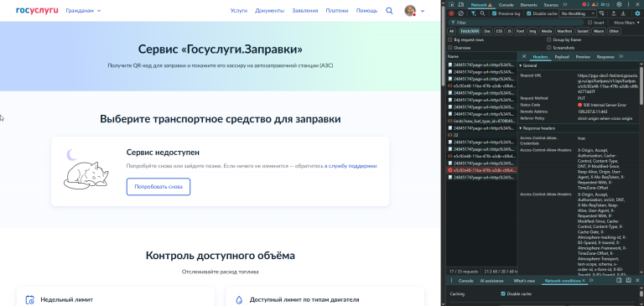Click the Недельный лимит calendar icon

[30, 300]
